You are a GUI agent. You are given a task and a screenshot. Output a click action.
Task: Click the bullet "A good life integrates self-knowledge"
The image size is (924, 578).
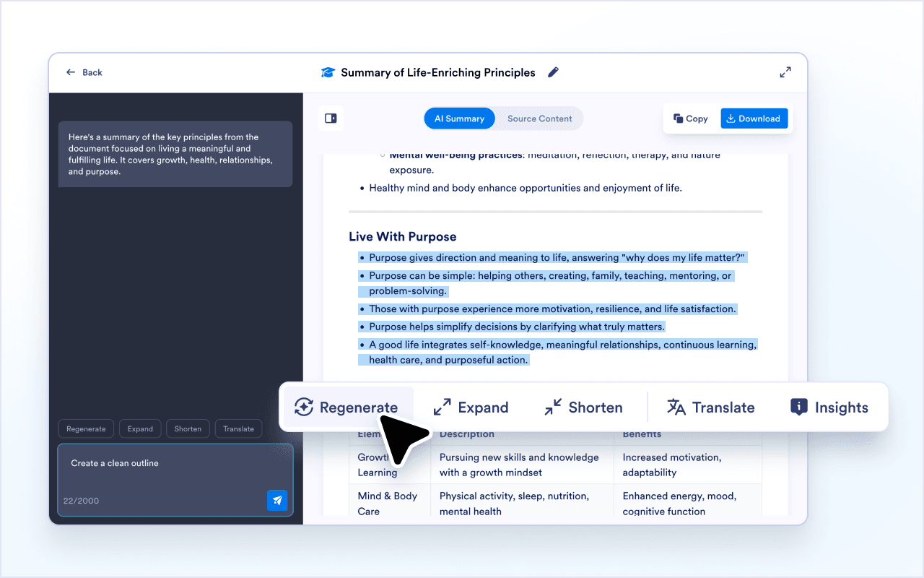tap(557, 353)
